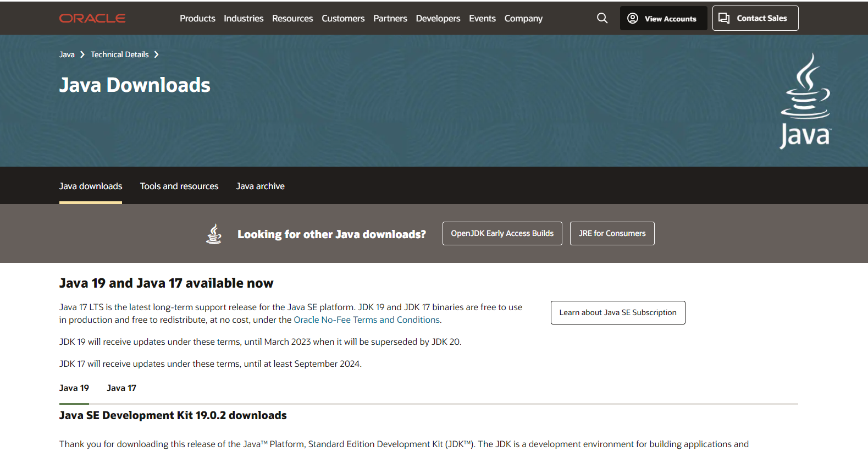Image resolution: width=868 pixels, height=451 pixels.
Task: Click JRE for Consumers button
Action: tap(612, 233)
